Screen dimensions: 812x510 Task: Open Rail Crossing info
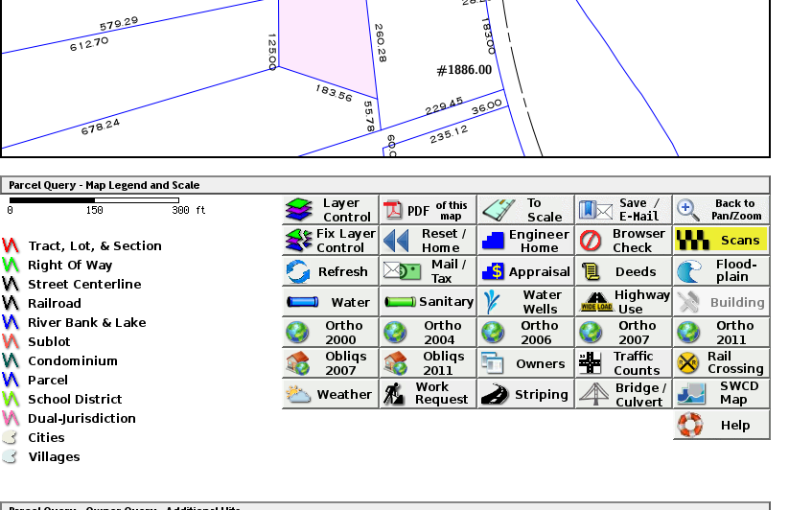721,363
